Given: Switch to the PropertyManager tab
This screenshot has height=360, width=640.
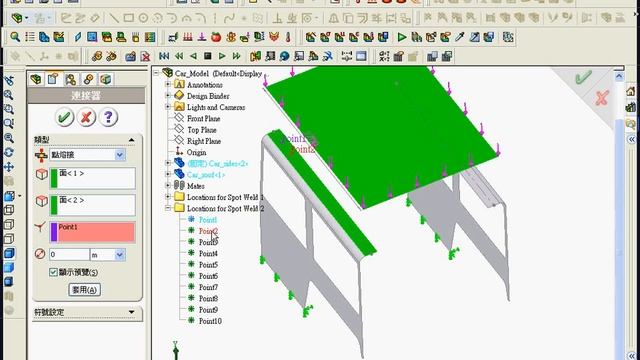Looking at the screenshot, I should tap(53, 79).
